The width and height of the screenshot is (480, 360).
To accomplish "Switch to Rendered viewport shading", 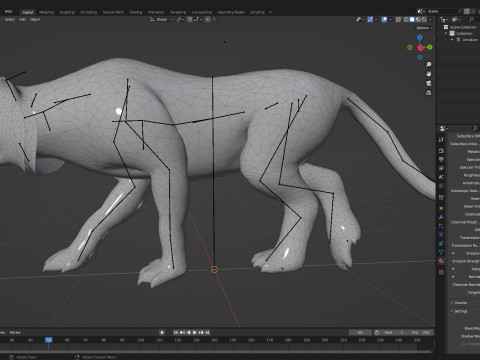I will click(424, 20).
